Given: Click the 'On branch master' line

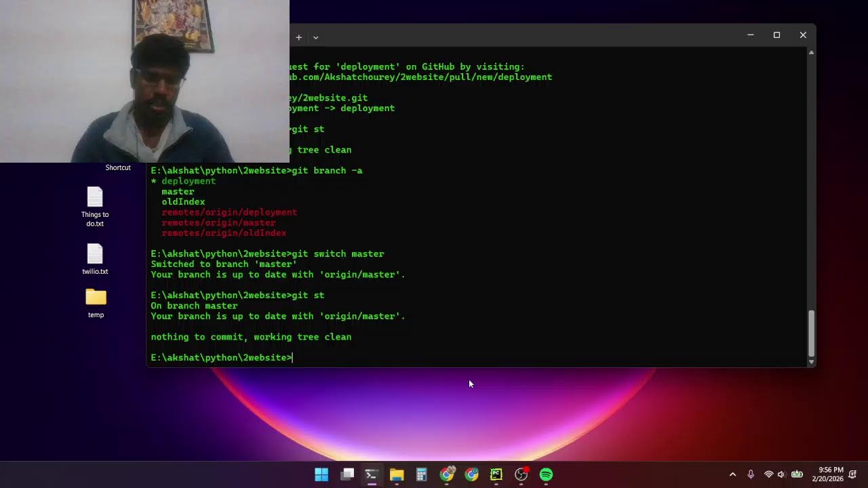Looking at the screenshot, I should pos(194,306).
